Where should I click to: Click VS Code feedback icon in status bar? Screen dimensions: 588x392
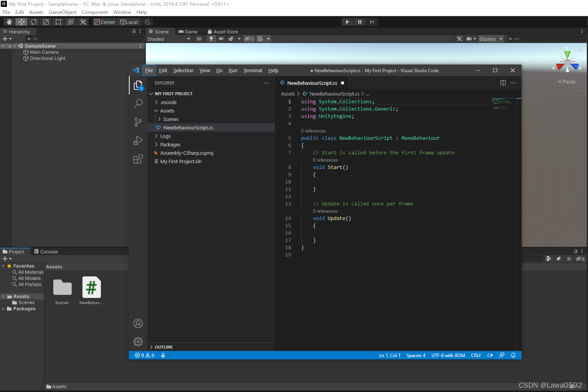point(502,356)
